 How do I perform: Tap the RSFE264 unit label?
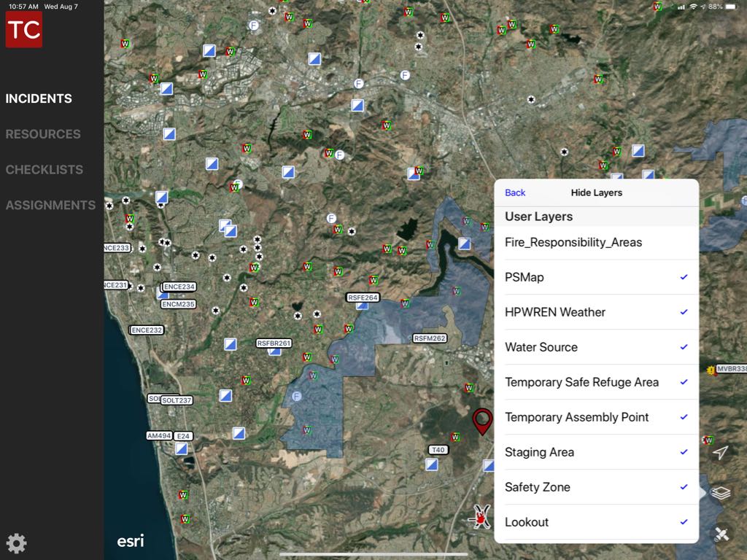point(363,297)
